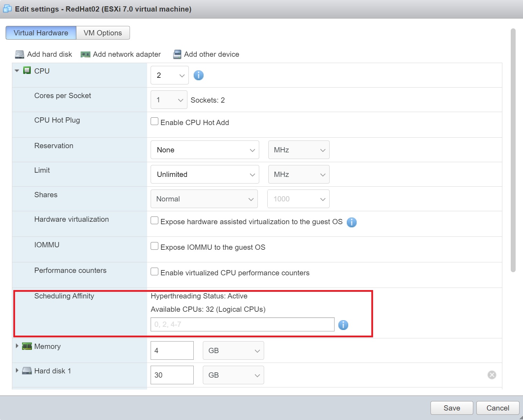This screenshot has width=523, height=420.
Task: Click the vertical scrollbar of the dialog
Action: tap(513, 151)
